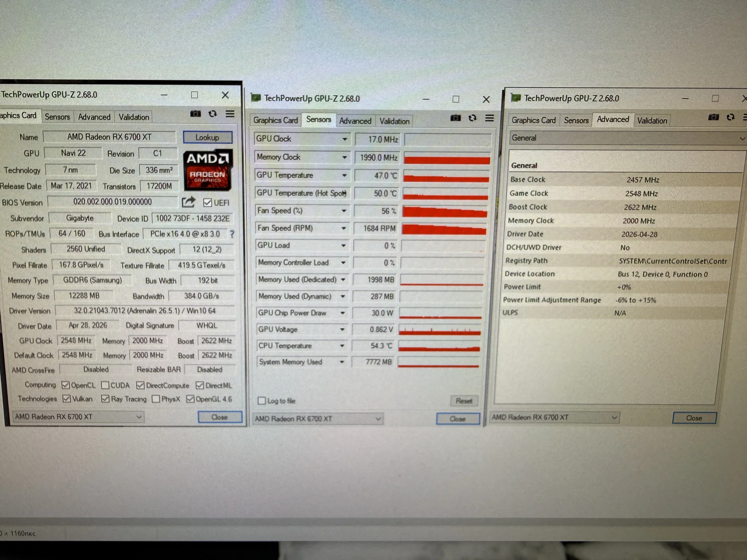
Task: Expand the General dropdown in Advanced window
Action: (628, 138)
